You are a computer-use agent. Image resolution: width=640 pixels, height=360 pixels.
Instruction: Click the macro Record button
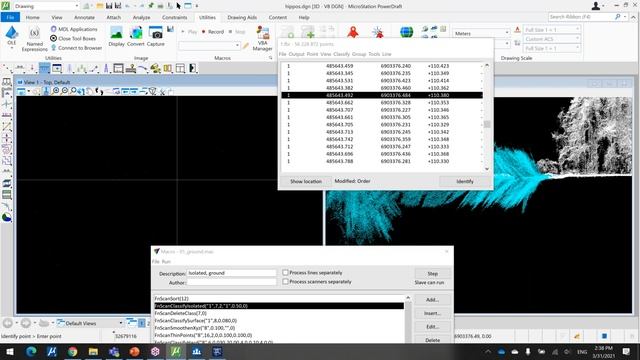coord(213,31)
